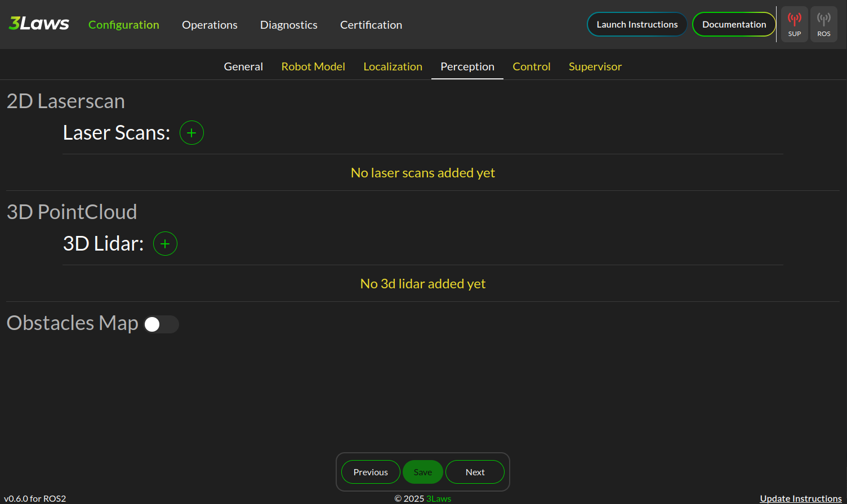The width and height of the screenshot is (847, 504).
Task: Enable the Obstacles Map toggle
Action: 161,324
